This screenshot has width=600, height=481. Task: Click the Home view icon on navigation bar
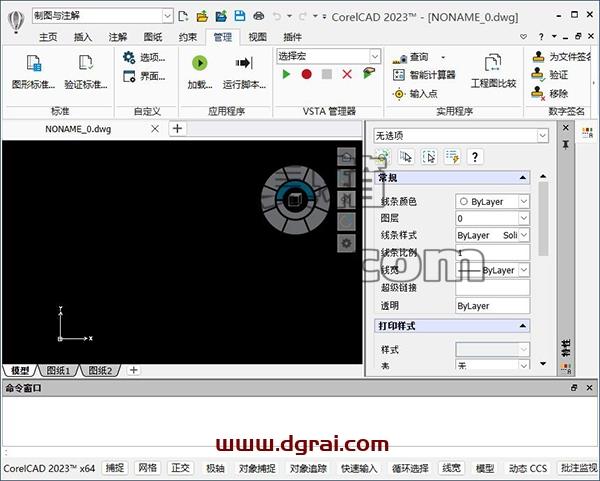(x=346, y=157)
